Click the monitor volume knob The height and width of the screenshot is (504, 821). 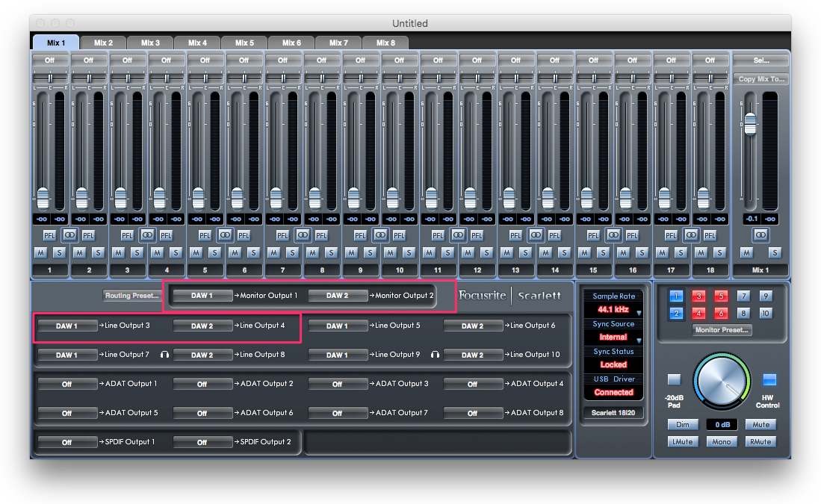click(x=722, y=381)
